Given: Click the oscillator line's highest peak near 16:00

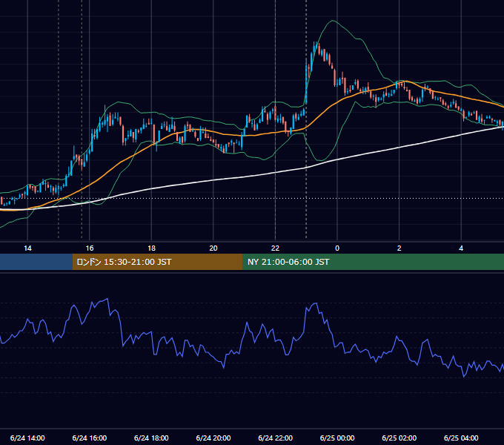Looking at the screenshot, I should tap(107, 299).
